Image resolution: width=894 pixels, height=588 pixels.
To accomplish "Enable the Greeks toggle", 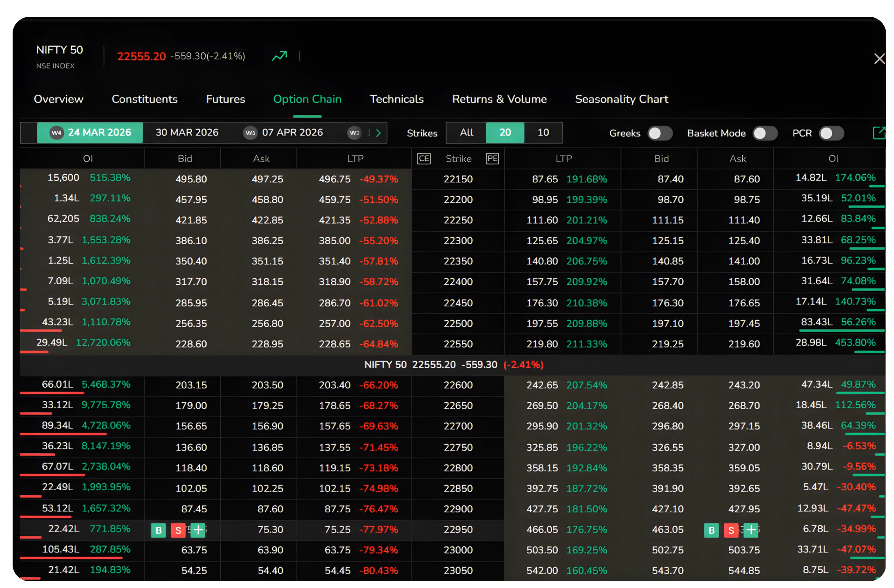I will point(660,133).
